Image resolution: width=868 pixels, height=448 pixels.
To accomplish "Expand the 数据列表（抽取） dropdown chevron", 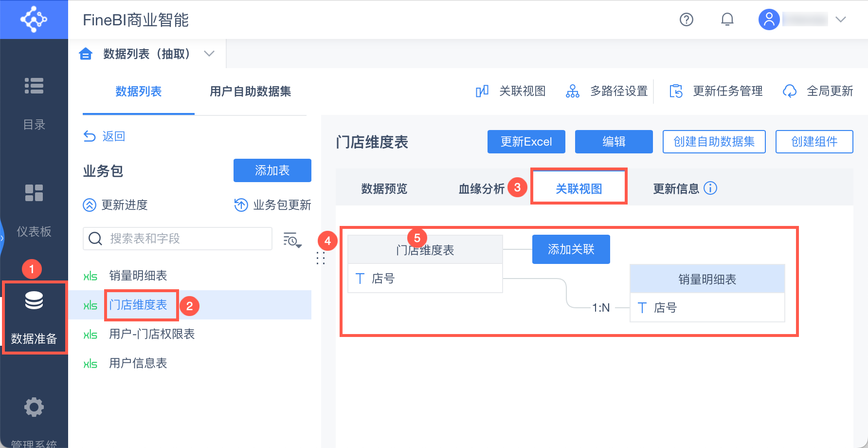I will (x=209, y=54).
